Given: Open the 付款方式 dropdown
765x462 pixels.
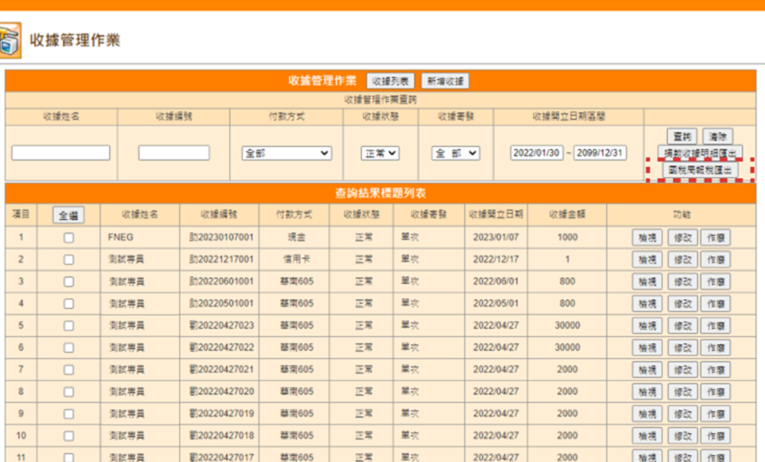Looking at the screenshot, I should (x=286, y=153).
